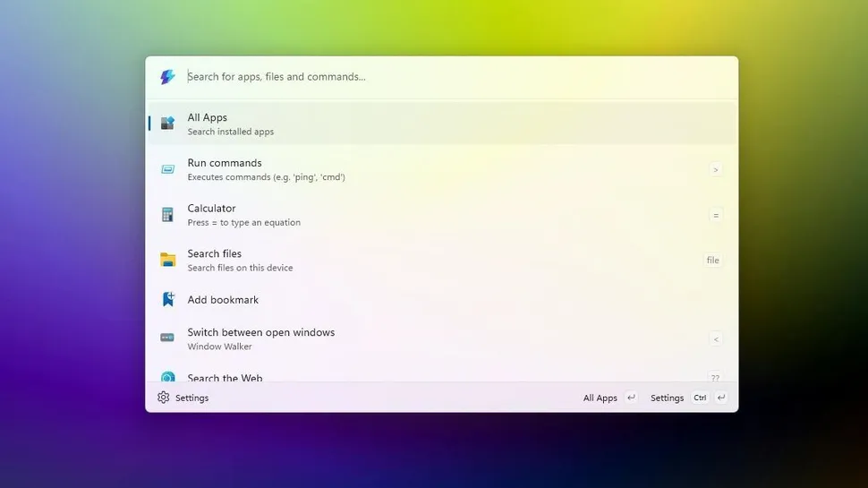Select the 'All Apps' list entry title
The width and height of the screenshot is (868, 488).
(x=208, y=117)
